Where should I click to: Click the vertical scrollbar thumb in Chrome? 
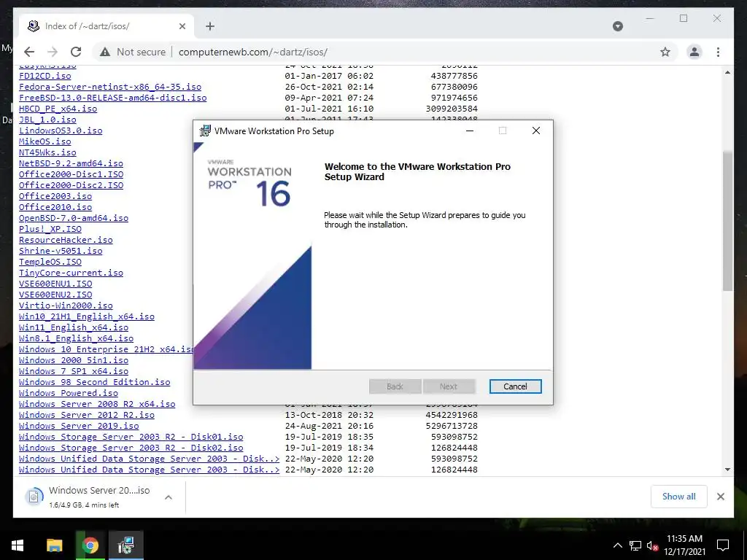pyautogui.click(x=727, y=220)
